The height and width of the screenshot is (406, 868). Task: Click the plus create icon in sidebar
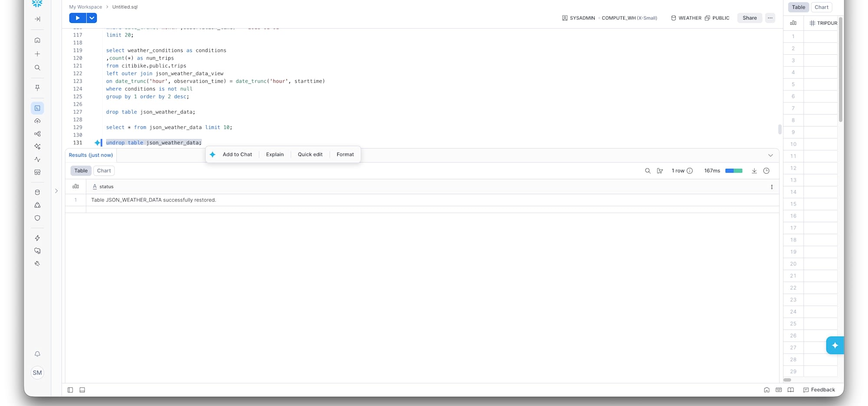coord(37,54)
